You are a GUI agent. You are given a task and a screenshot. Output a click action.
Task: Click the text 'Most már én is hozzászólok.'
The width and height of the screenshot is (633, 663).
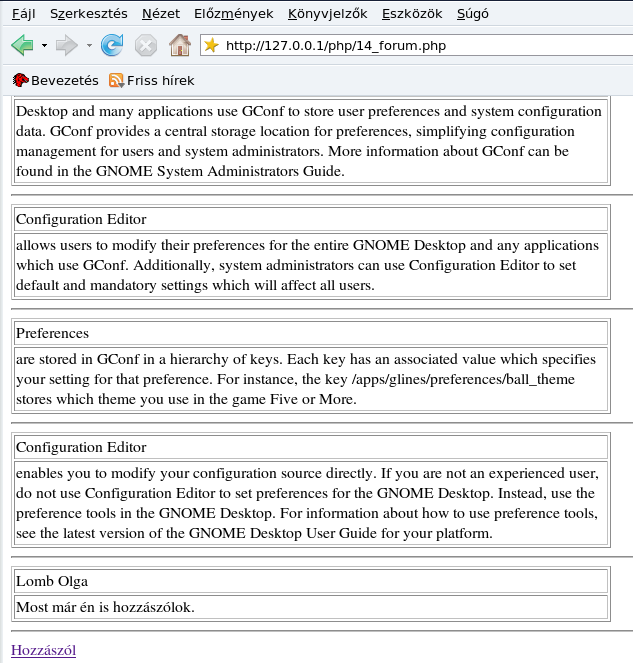pyautogui.click(x=105, y=607)
